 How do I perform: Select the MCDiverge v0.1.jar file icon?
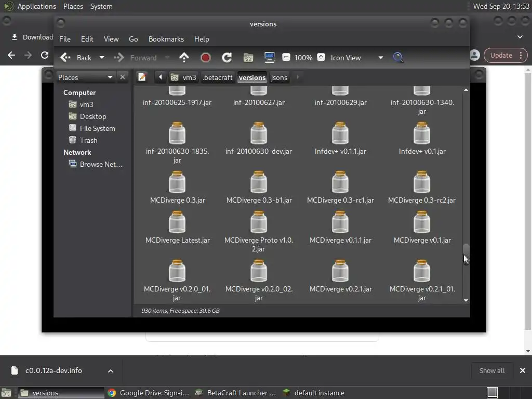tap(422, 222)
